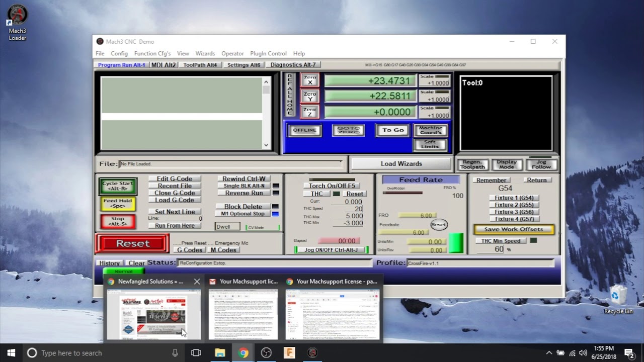Open the Wizards menu
This screenshot has height=362, width=644.
[205, 54]
